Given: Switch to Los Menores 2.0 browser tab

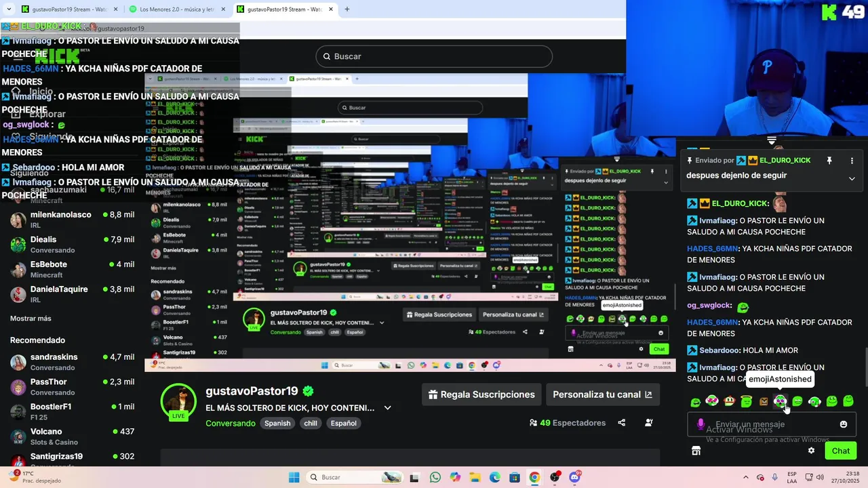Looking at the screenshot, I should (178, 9).
